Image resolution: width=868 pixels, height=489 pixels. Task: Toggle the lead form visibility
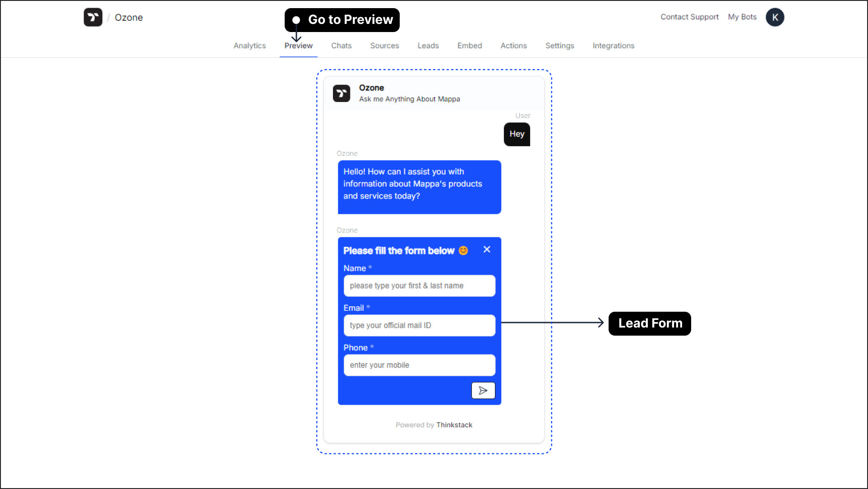pyautogui.click(x=487, y=249)
